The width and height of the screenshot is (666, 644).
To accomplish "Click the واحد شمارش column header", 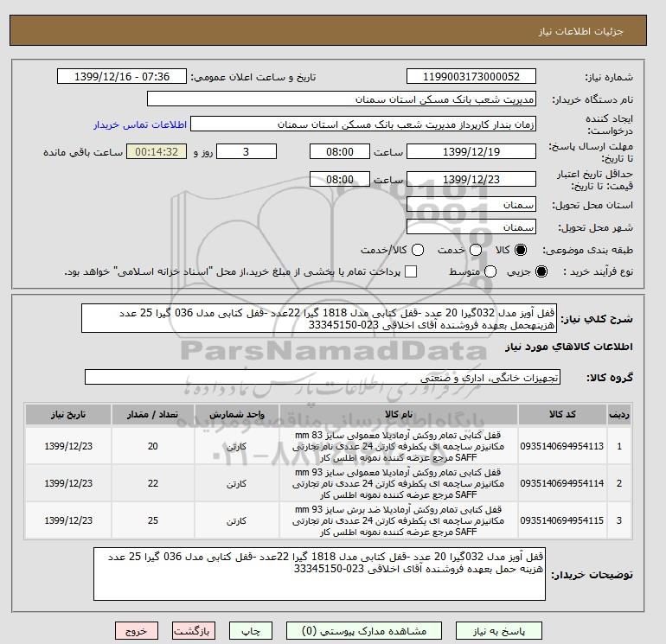I will [237, 414].
